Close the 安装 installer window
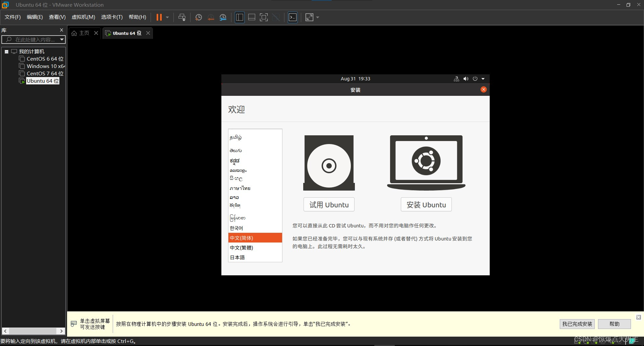The width and height of the screenshot is (644, 346). coord(483,89)
